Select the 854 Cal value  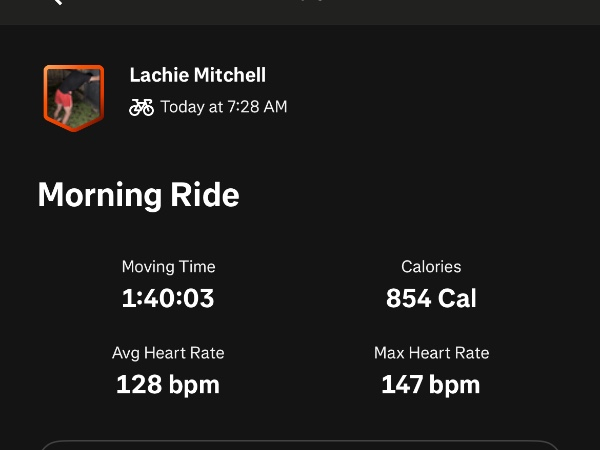click(431, 298)
